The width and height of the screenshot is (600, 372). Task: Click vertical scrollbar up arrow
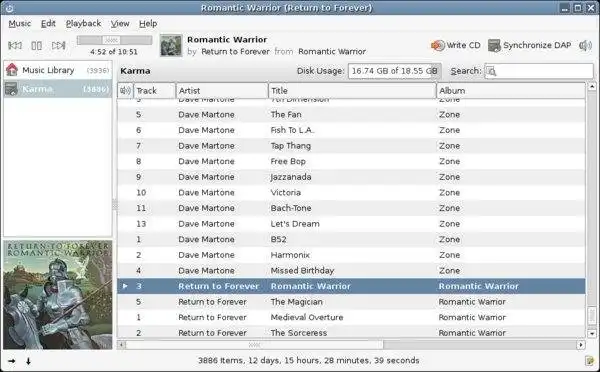[592, 87]
